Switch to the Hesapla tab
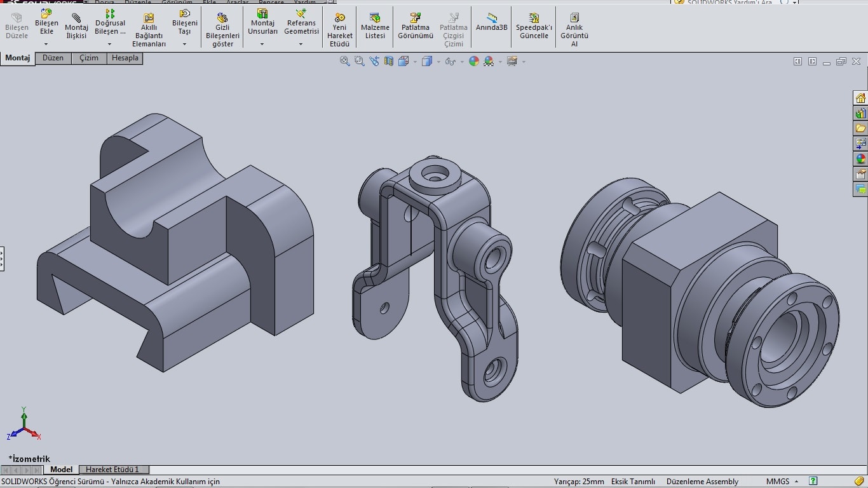The height and width of the screenshot is (488, 868). (x=125, y=58)
